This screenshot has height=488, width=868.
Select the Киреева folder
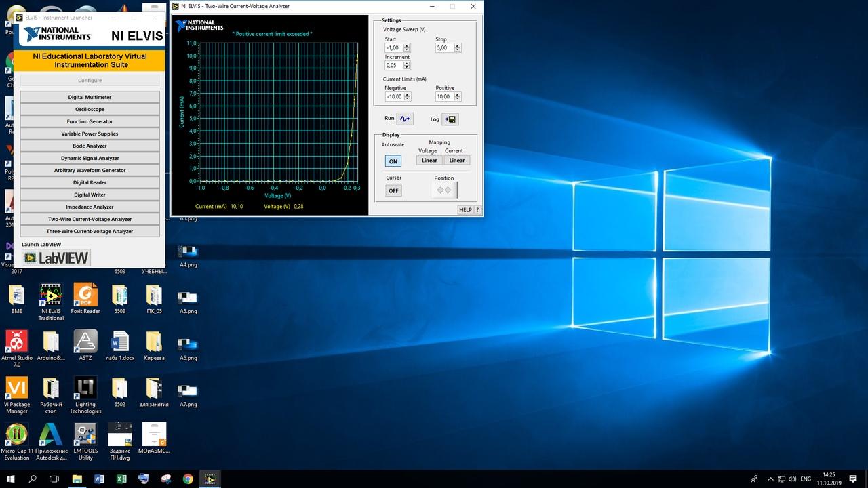pos(154,346)
